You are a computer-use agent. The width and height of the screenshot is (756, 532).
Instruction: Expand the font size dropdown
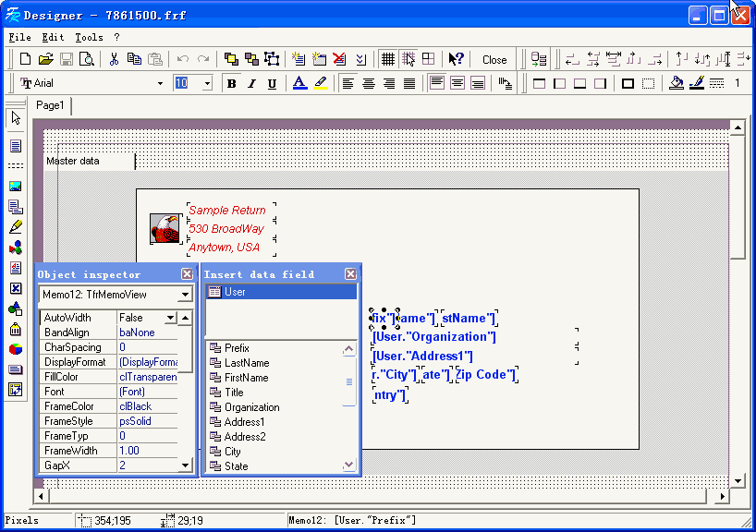click(x=207, y=83)
